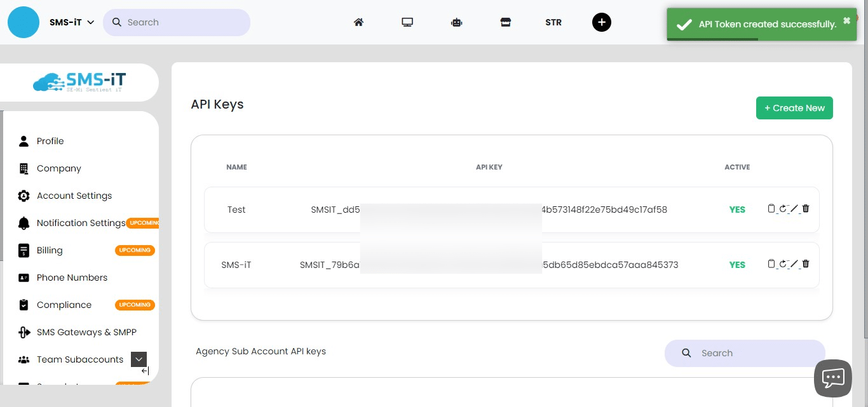
Task: Expand the Team Subaccounts chevron
Action: coord(139,359)
